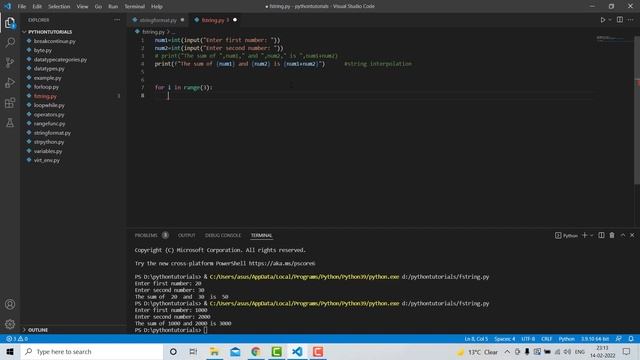The image size is (640, 360).
Task: Switch to Visual Studio Code taskbar icon
Action: click(x=297, y=351)
